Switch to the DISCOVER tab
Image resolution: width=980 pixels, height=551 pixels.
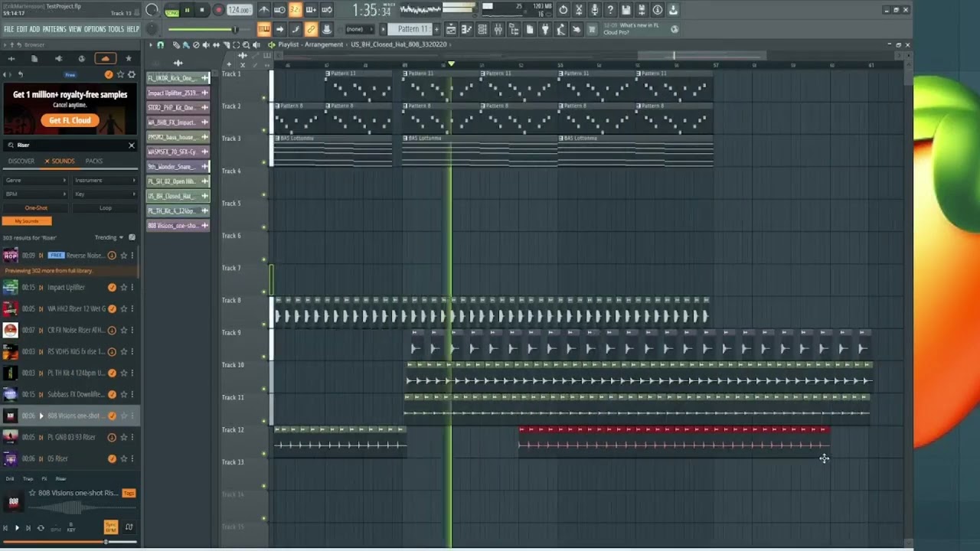click(x=21, y=161)
